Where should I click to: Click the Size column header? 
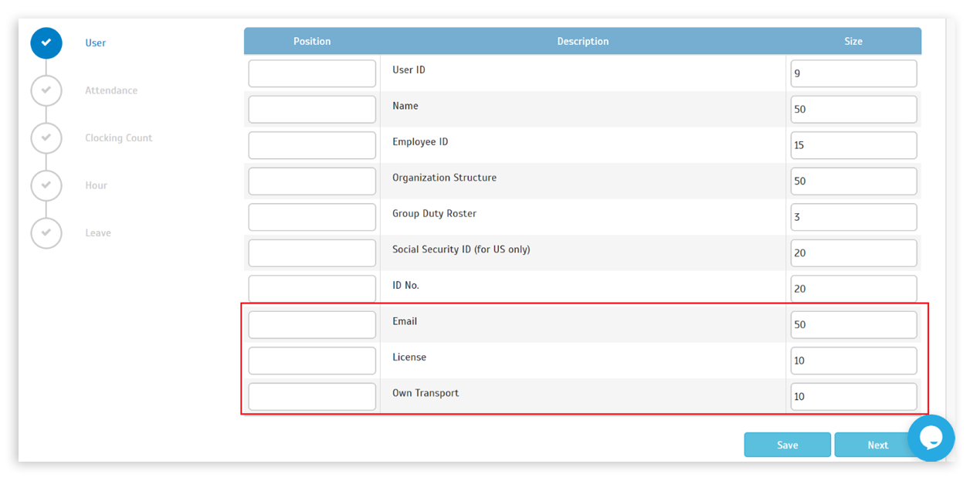point(853,42)
